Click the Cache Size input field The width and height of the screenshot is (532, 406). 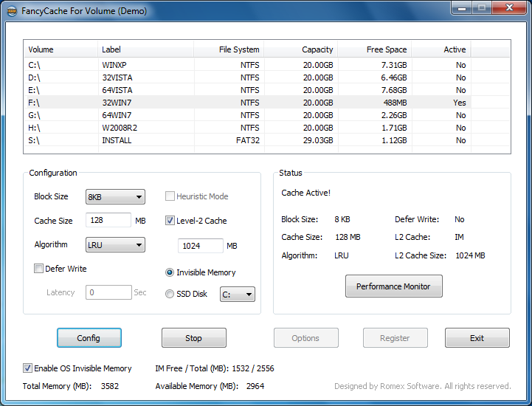(x=108, y=221)
